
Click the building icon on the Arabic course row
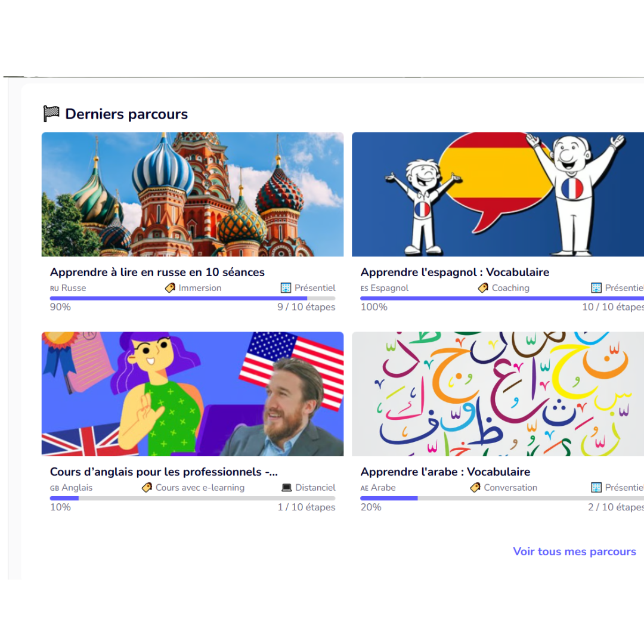(596, 488)
